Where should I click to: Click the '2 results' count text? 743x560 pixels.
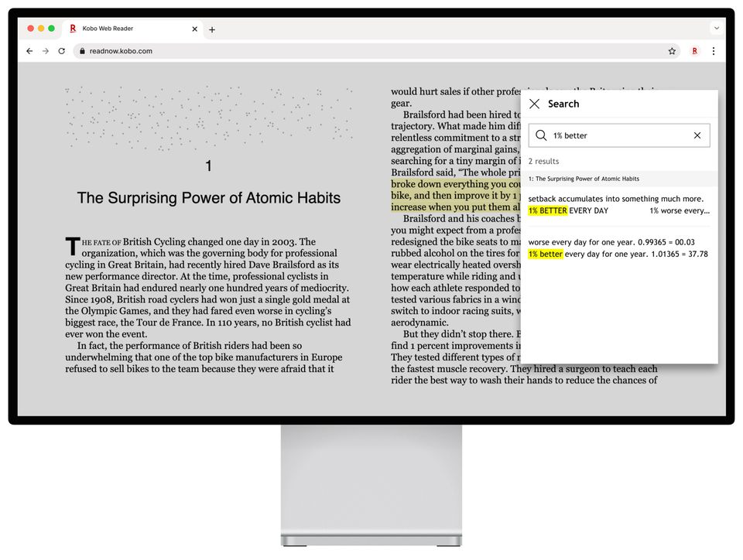point(543,162)
